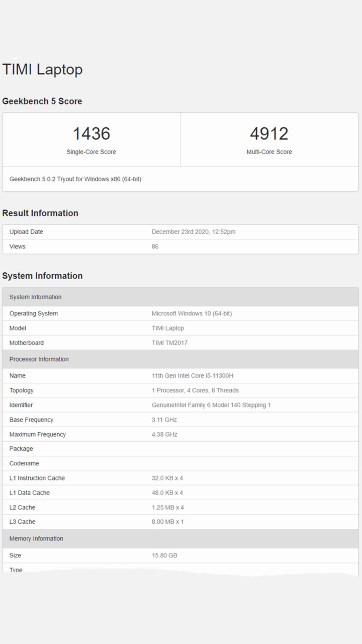Click the Result Information heading
This screenshot has height=644, width=362.
pyautogui.click(x=40, y=213)
